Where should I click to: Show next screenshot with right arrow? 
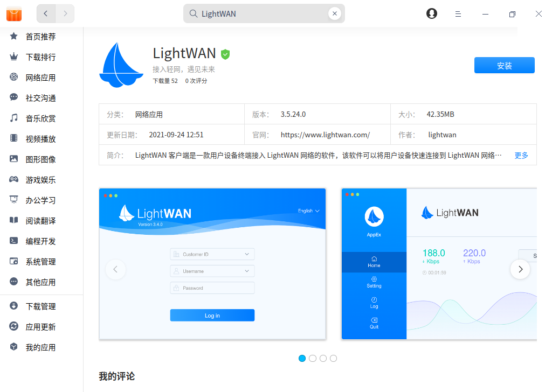pyautogui.click(x=520, y=269)
